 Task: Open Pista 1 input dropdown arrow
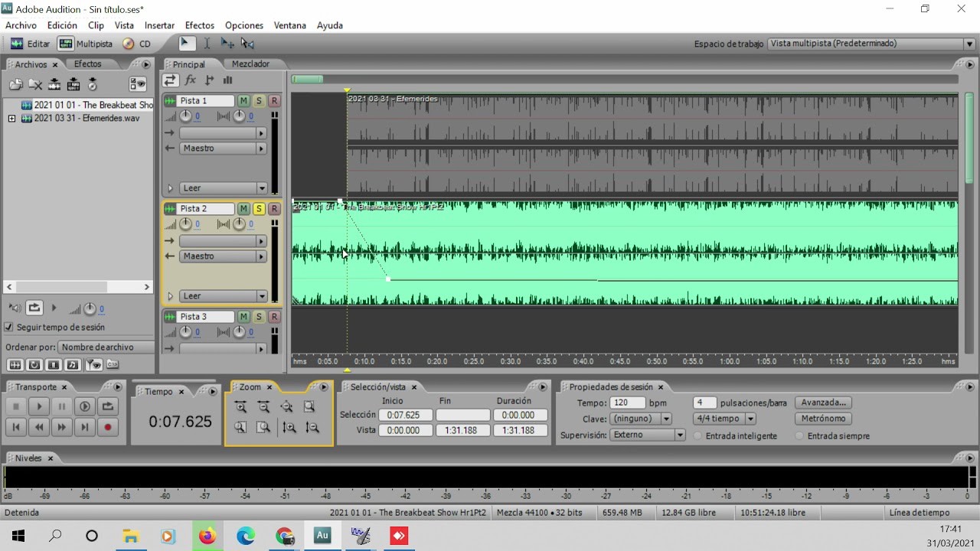pos(261,133)
